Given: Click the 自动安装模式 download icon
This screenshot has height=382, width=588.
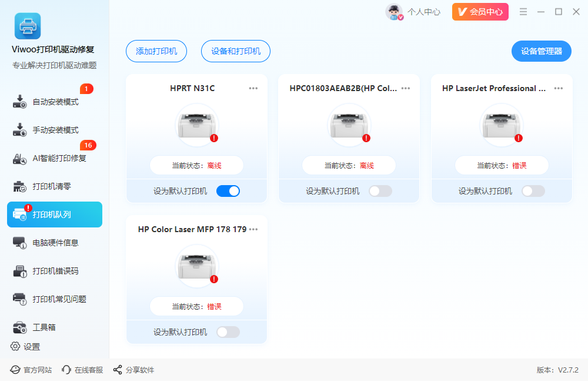Looking at the screenshot, I should [20, 102].
